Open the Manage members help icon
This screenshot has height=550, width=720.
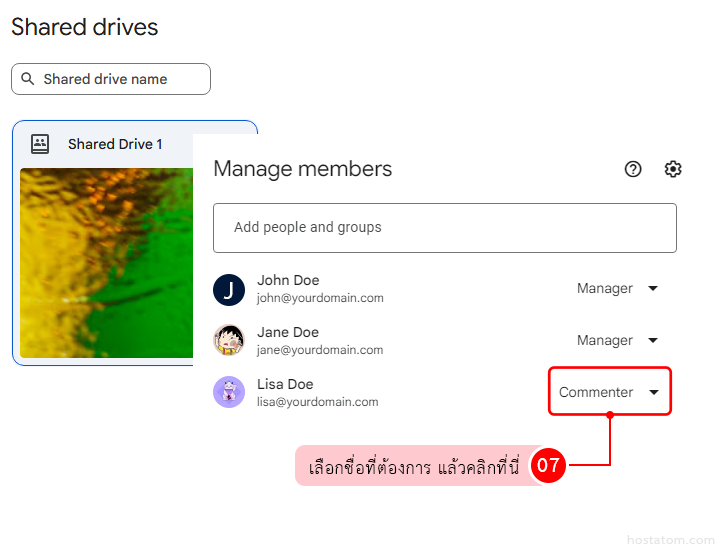point(633,169)
